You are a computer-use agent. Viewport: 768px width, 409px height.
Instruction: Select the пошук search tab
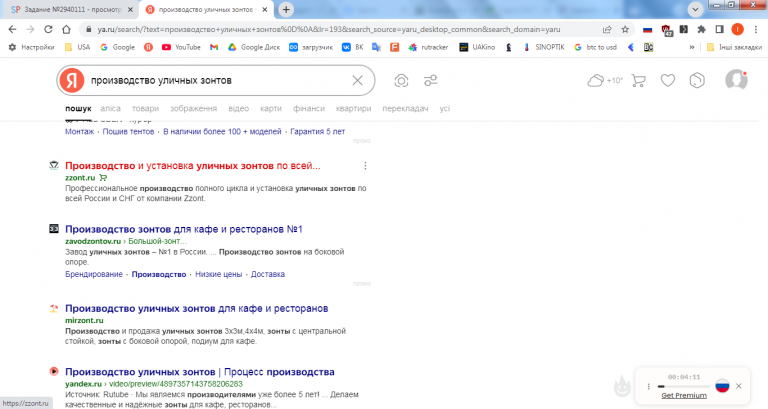point(78,108)
